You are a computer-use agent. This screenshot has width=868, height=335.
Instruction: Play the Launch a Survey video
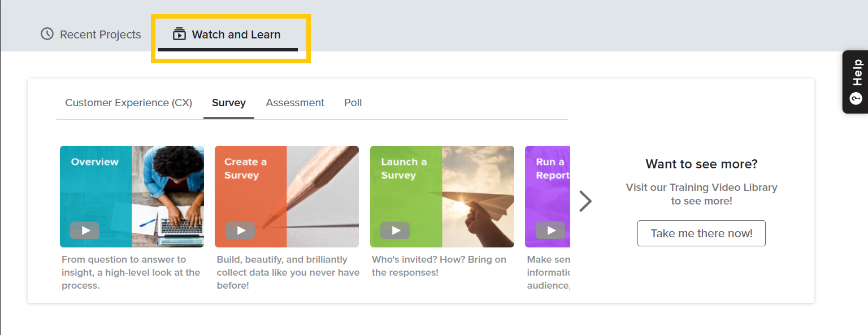[x=395, y=230]
